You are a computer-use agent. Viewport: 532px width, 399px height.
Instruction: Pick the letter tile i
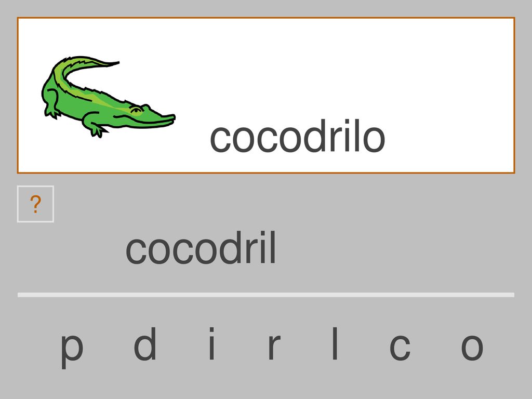(x=212, y=343)
